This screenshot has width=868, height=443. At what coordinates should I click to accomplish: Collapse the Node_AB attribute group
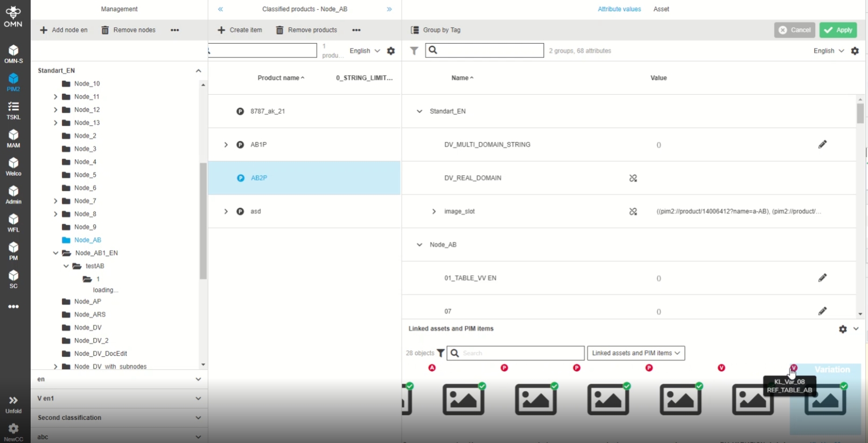419,245
